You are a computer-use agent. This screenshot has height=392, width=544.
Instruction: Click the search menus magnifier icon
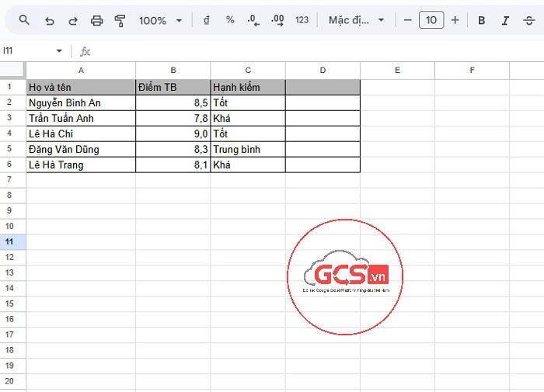point(24,20)
